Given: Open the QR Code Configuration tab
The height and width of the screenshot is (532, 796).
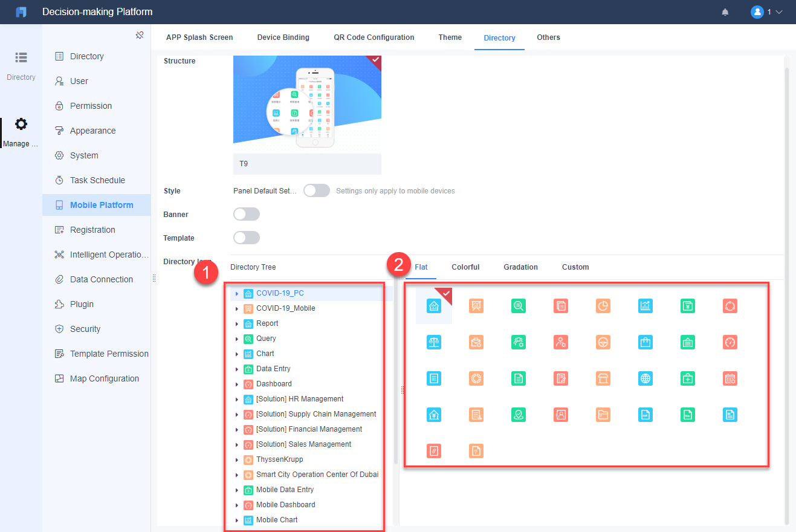Looking at the screenshot, I should point(374,37).
